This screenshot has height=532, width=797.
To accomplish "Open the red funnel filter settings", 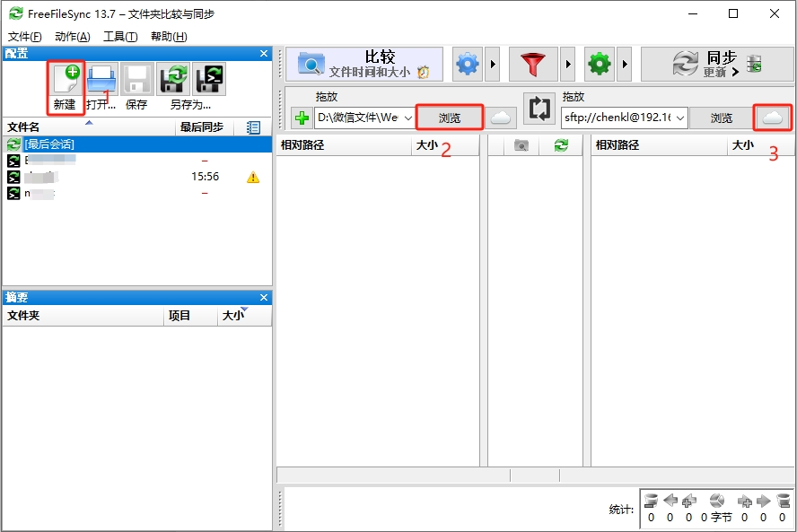I will 533,64.
